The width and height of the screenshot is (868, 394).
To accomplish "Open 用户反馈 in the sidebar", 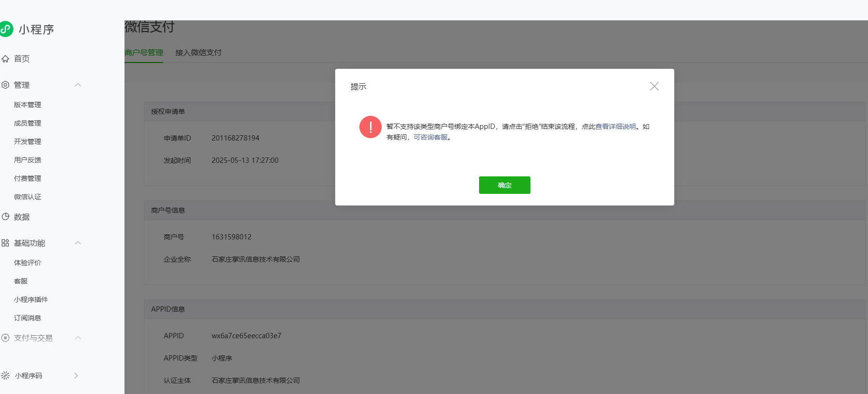I will [x=28, y=160].
